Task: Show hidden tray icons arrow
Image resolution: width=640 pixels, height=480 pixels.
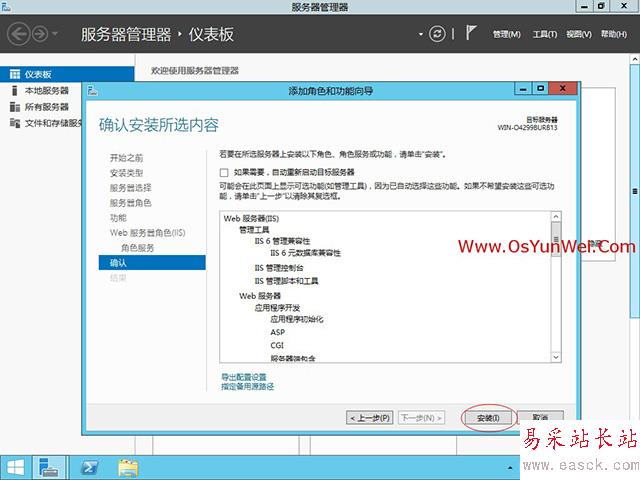Action: coord(510,468)
